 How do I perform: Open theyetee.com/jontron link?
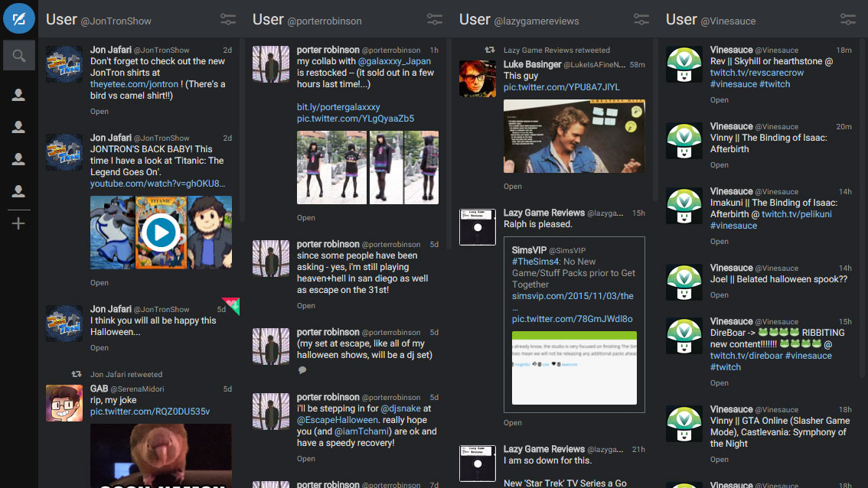pos(134,84)
